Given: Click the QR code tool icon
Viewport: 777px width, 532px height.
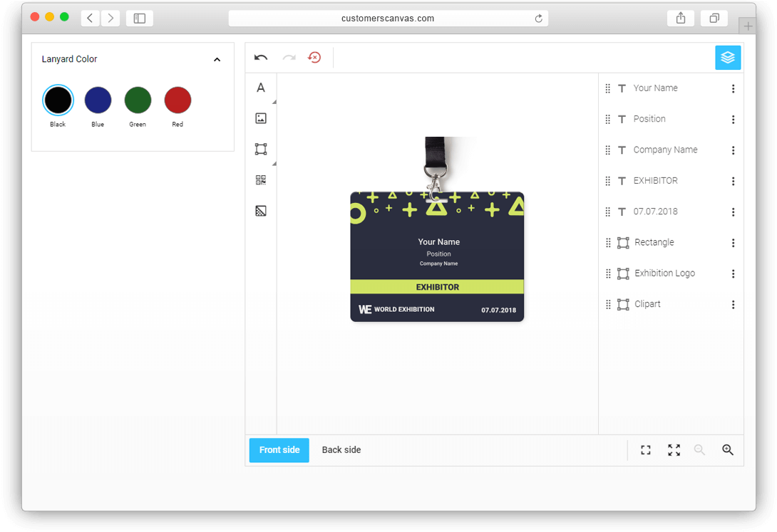Looking at the screenshot, I should 261,180.
